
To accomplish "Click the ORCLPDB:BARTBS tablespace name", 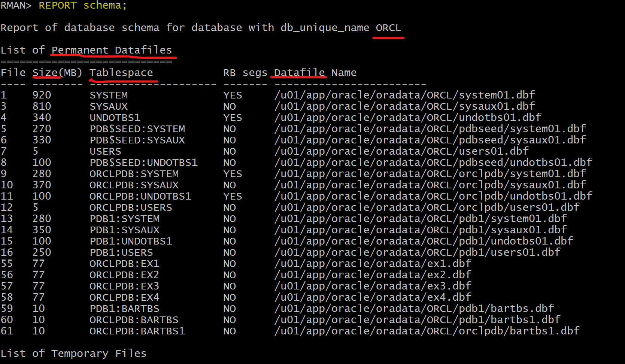I will (134, 320).
